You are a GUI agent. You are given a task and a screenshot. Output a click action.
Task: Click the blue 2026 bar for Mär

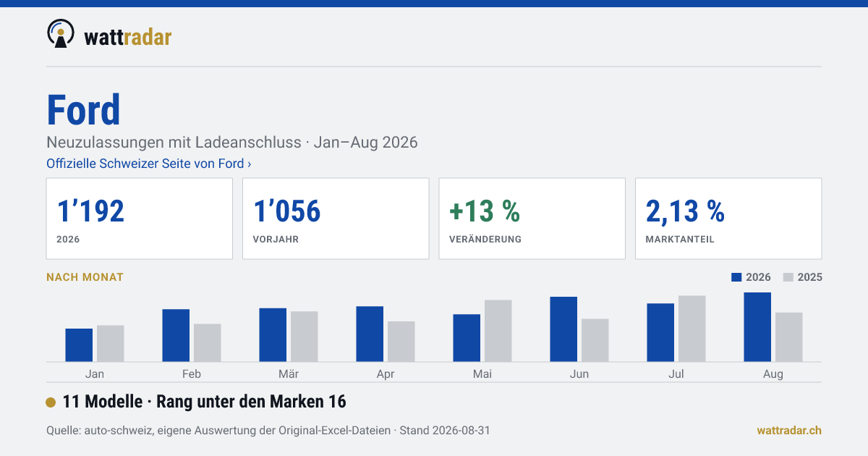(273, 335)
